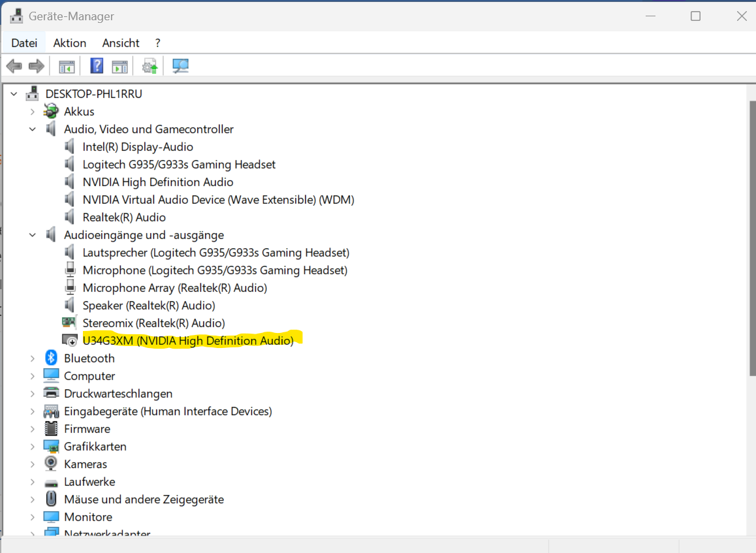This screenshot has height=553, width=756.
Task: Open the ? help menu
Action: (157, 43)
